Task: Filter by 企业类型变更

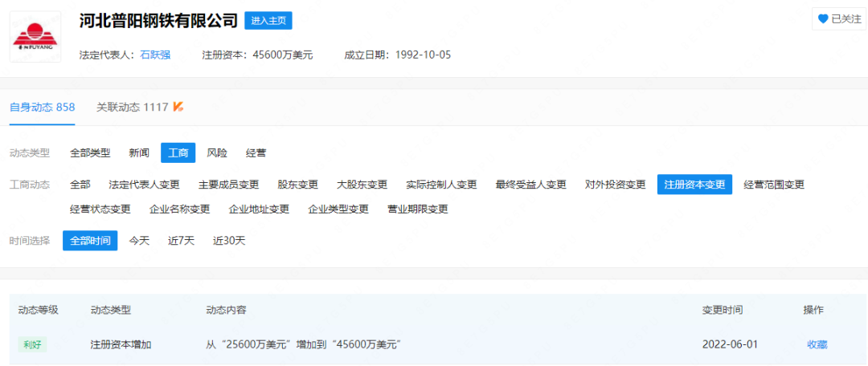Action: coord(338,209)
